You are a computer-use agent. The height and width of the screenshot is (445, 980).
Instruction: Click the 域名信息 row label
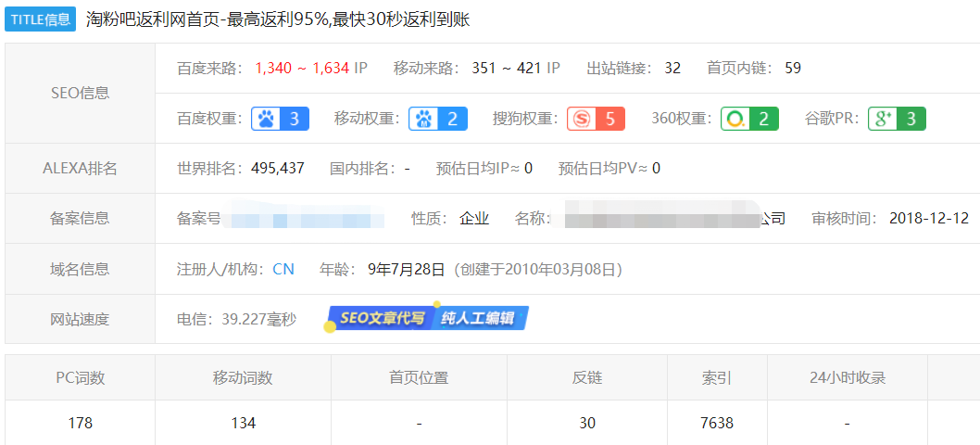pyautogui.click(x=80, y=269)
